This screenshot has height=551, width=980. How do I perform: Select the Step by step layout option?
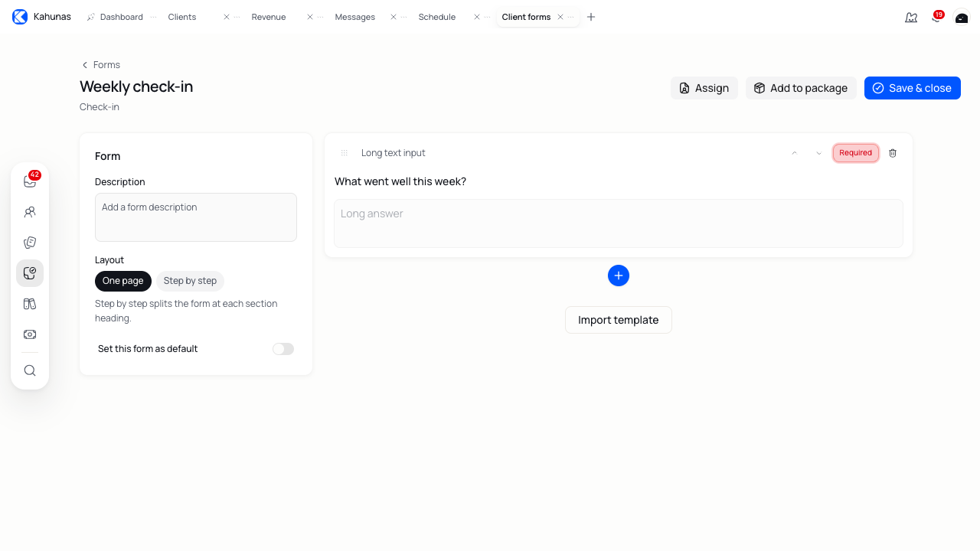coord(190,281)
